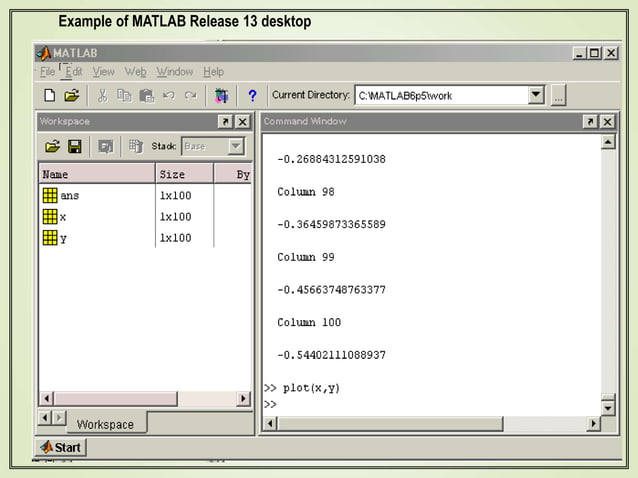
Task: Switch to the Workspace tab
Action: point(105,424)
